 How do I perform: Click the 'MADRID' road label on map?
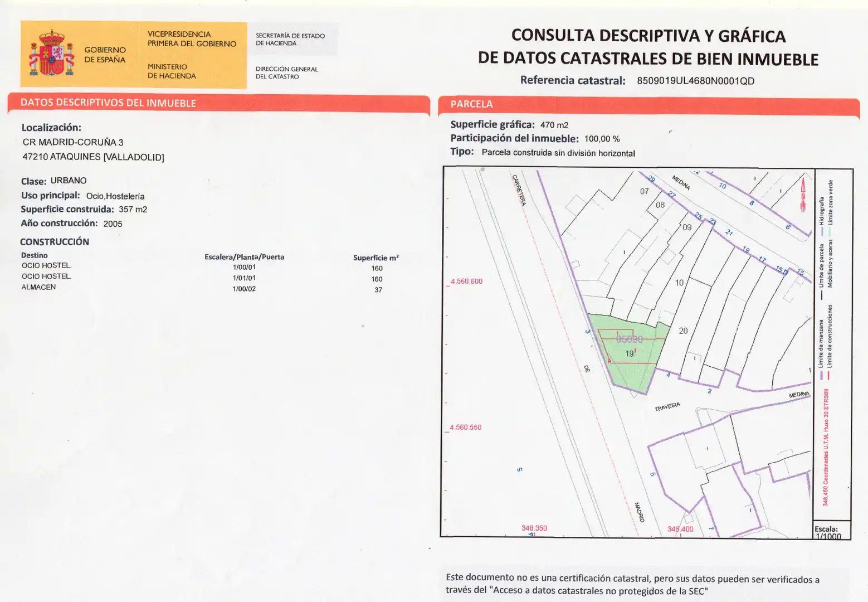click(640, 512)
